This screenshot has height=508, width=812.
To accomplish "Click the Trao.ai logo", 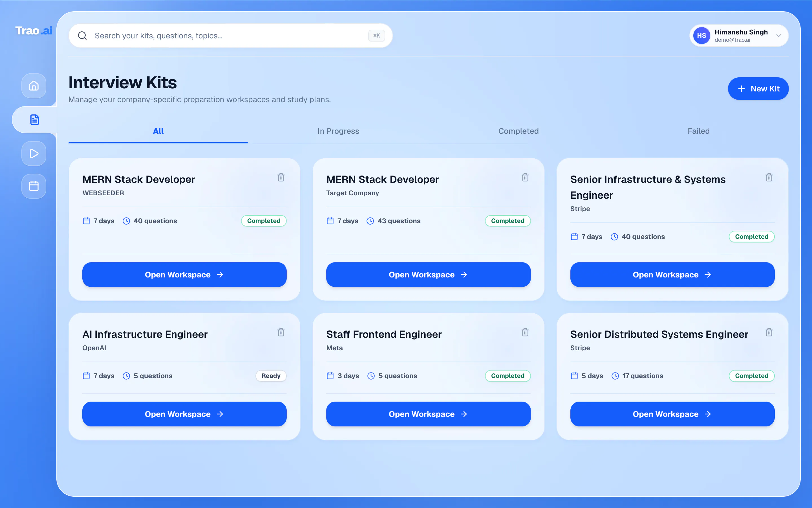I will click(34, 30).
